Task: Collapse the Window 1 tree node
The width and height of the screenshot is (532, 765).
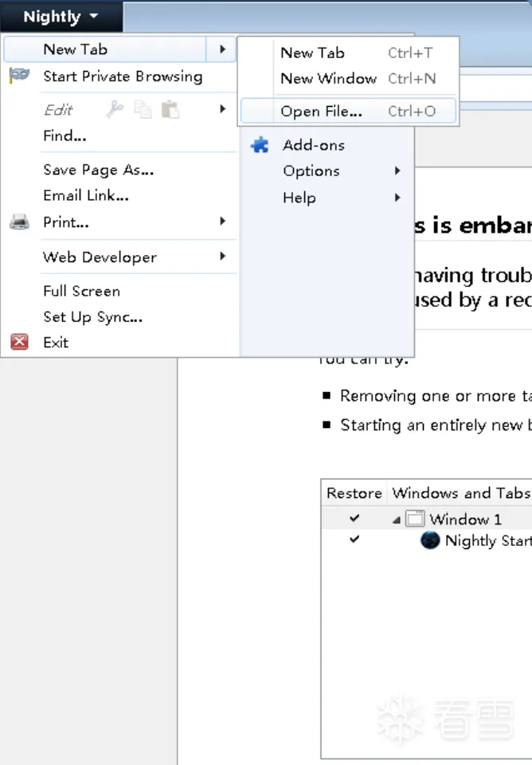Action: click(x=397, y=520)
